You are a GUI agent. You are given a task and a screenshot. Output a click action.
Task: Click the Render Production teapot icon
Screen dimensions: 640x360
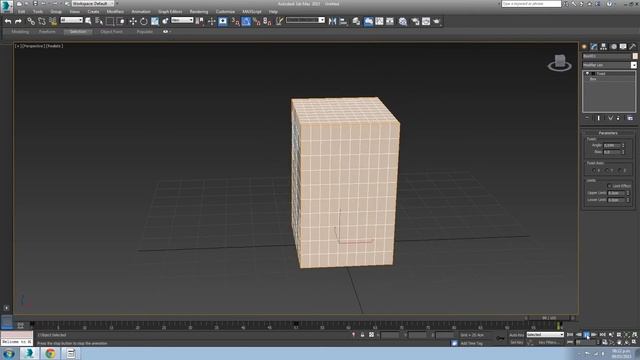click(x=437, y=21)
